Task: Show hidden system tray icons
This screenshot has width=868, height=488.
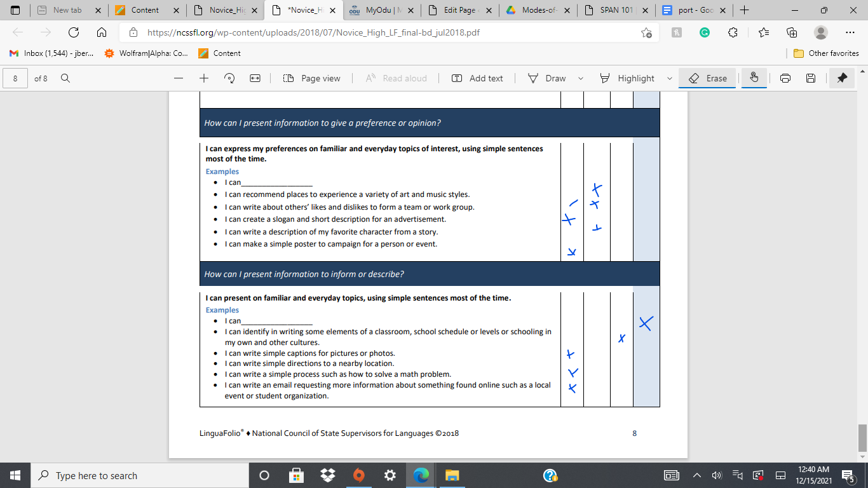Action: [x=696, y=475]
